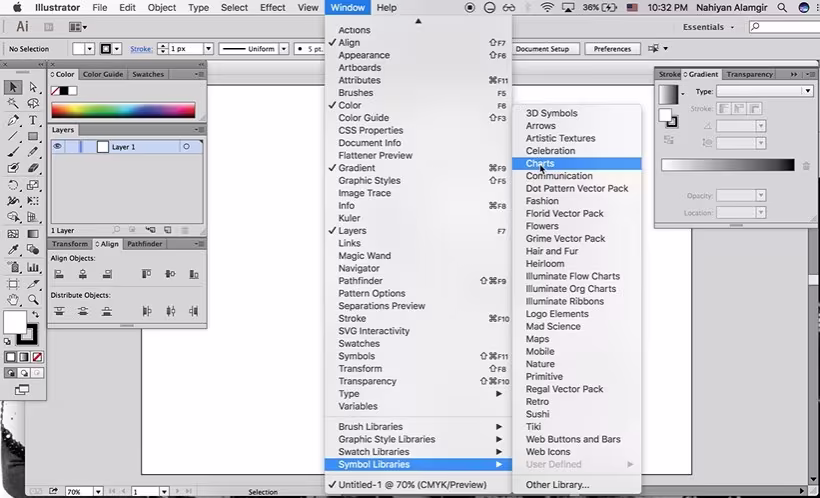Screen dimensions: 820x498
Task: Switch to Swatches panel tab
Action: pos(148,74)
